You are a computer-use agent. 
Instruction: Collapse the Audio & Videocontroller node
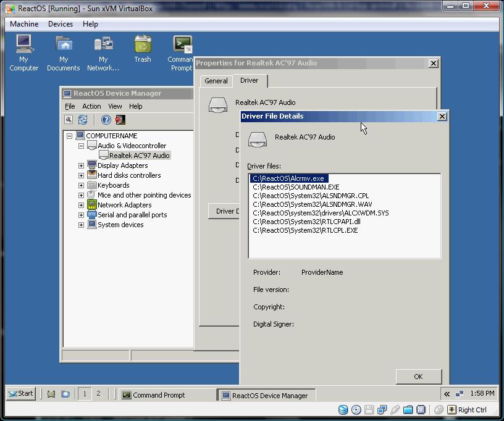[x=81, y=146]
